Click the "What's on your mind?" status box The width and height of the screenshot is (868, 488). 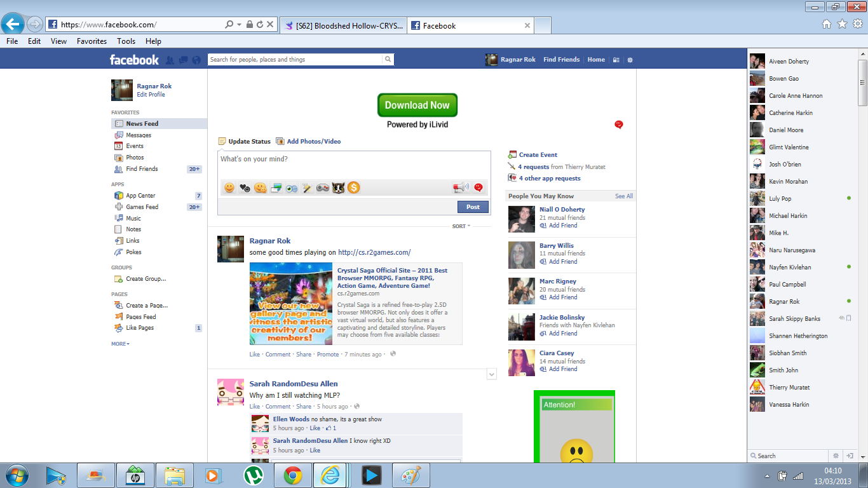(x=353, y=164)
